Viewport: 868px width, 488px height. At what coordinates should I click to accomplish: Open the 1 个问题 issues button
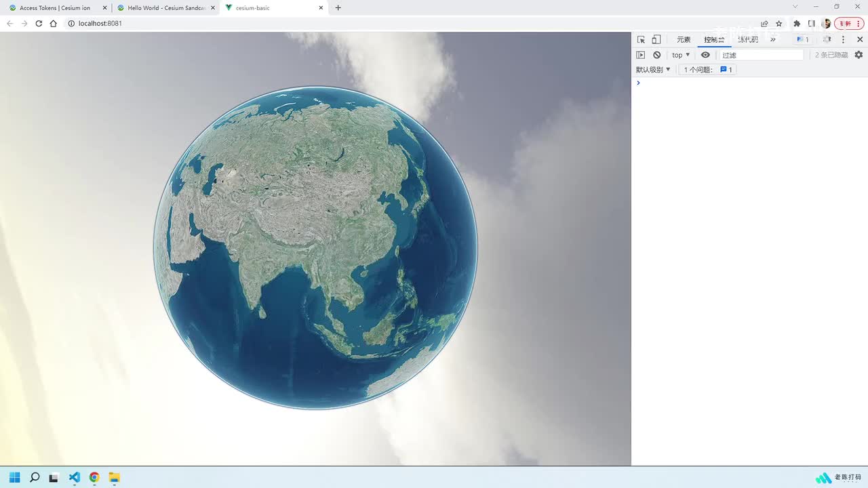(x=707, y=70)
